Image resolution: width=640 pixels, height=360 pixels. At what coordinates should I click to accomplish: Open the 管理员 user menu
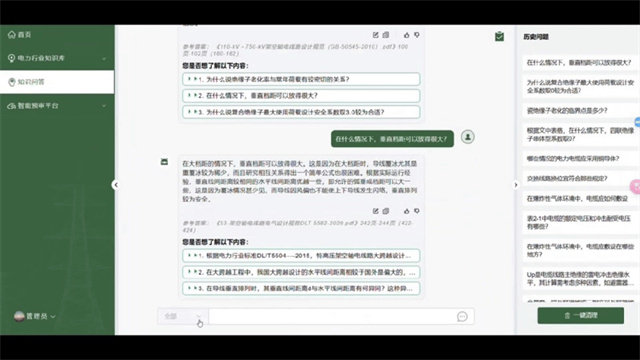pos(35,316)
